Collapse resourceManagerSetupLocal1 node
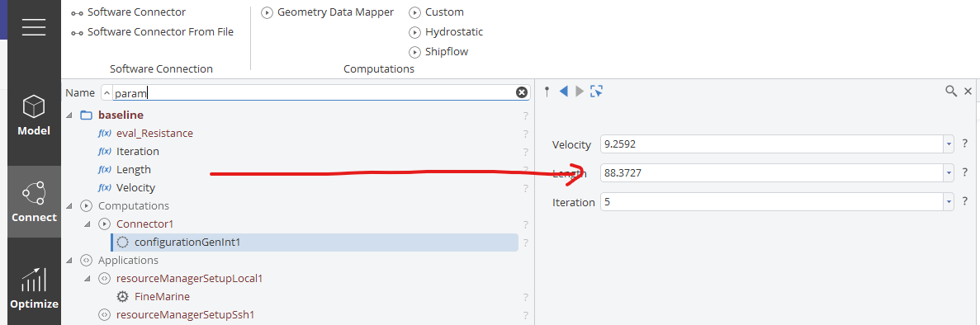Viewport: 980px width, 325px height. tap(87, 278)
